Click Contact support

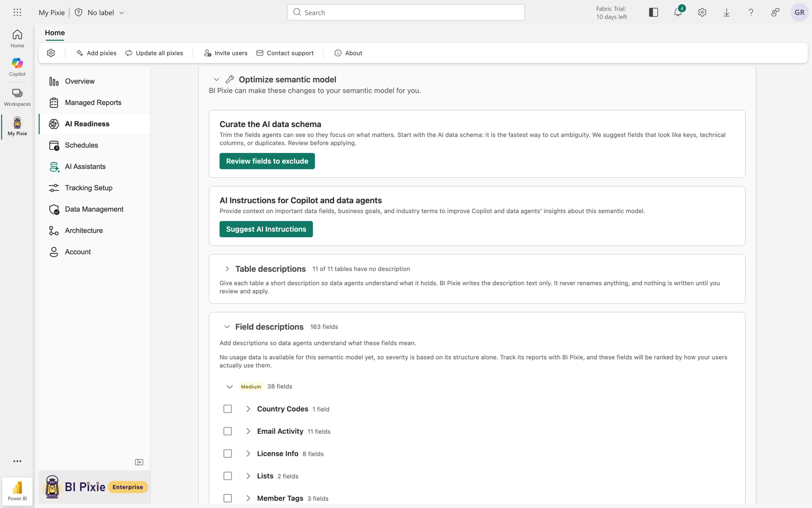(285, 53)
